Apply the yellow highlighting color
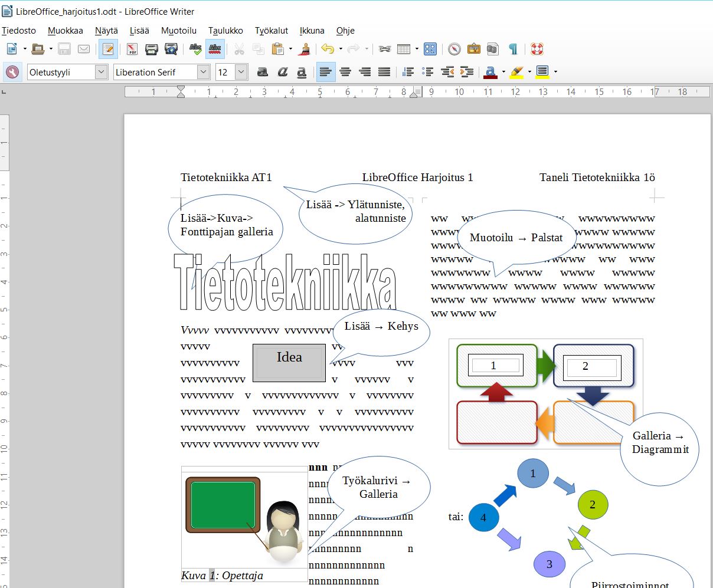 pos(517,72)
